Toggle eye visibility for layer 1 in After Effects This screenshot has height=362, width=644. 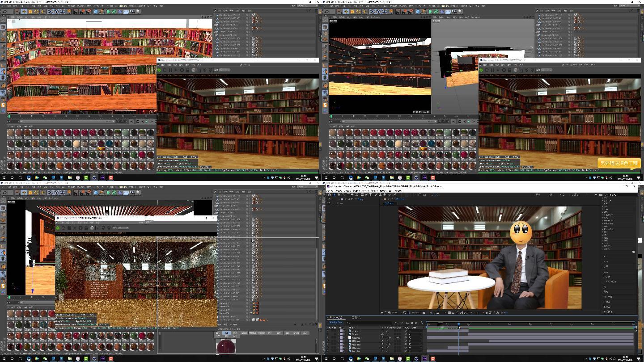327,331
